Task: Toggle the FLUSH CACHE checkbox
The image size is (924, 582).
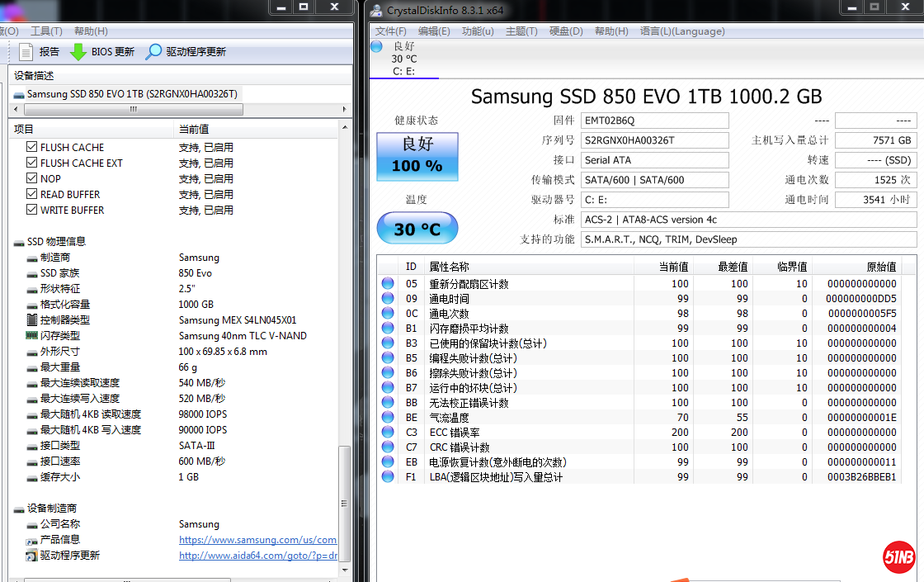Action: tap(32, 148)
